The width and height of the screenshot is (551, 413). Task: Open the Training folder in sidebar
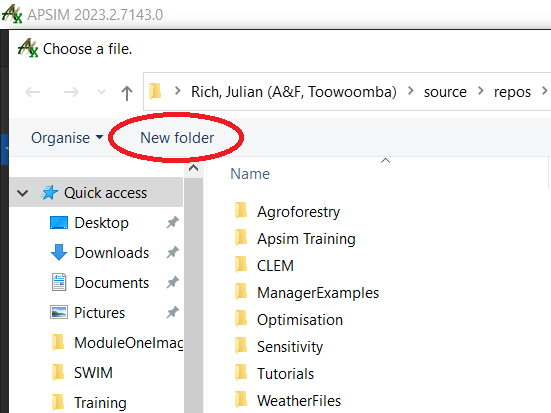(x=100, y=403)
